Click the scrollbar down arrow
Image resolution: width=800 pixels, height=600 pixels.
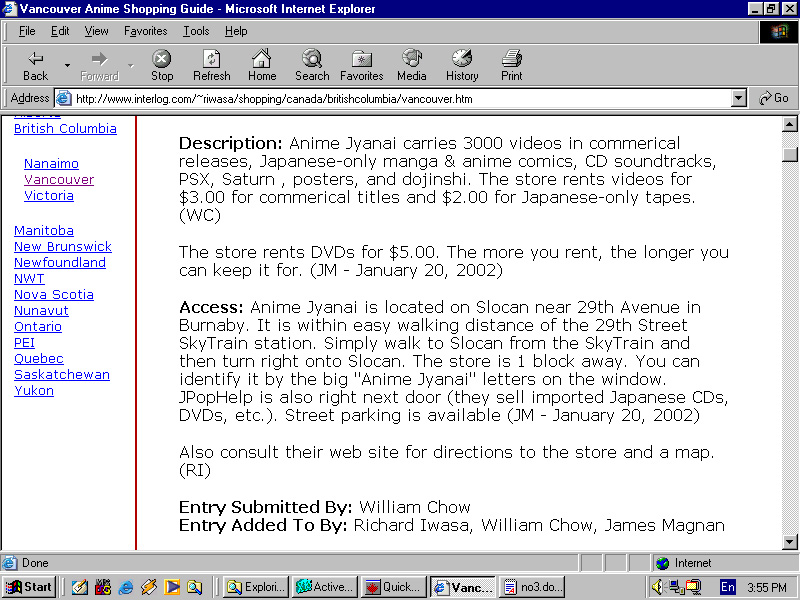click(x=789, y=542)
